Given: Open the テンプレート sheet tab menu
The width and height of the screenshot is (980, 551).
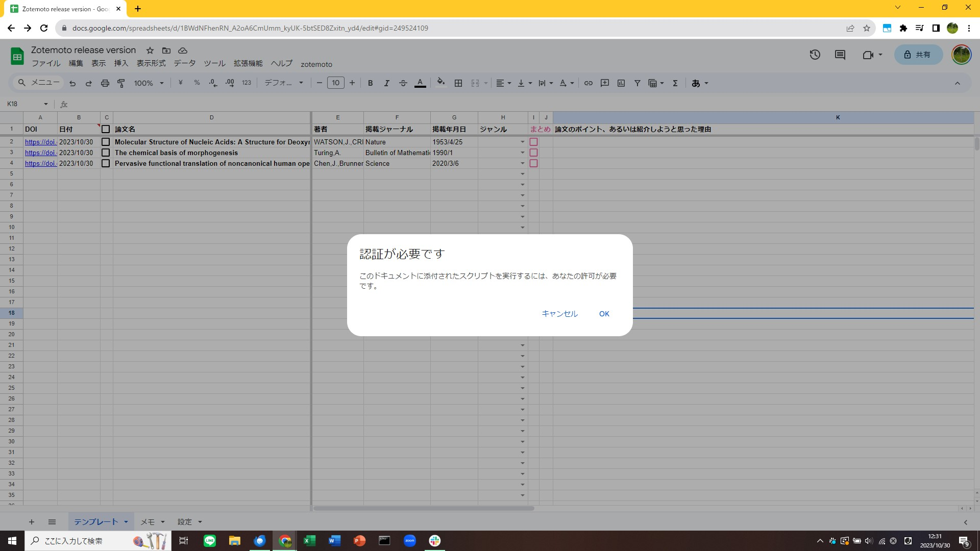Looking at the screenshot, I should [127, 521].
